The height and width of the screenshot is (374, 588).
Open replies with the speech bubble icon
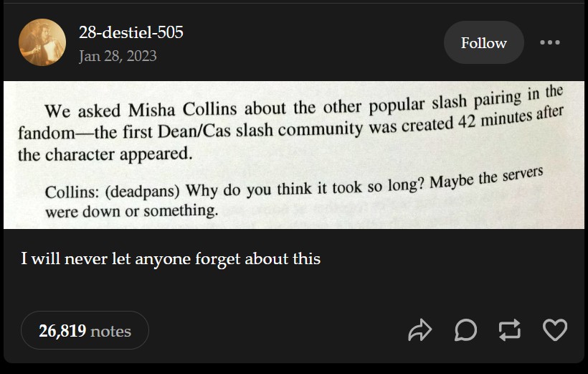465,330
